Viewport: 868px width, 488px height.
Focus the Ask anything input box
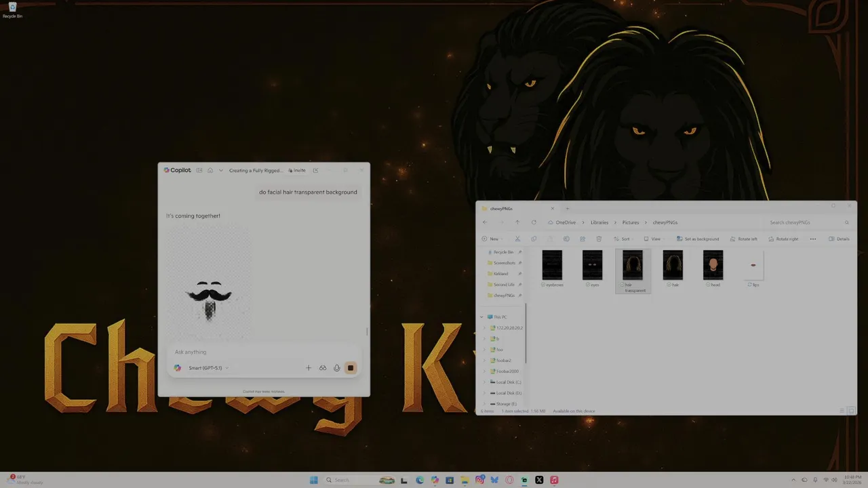click(x=264, y=352)
